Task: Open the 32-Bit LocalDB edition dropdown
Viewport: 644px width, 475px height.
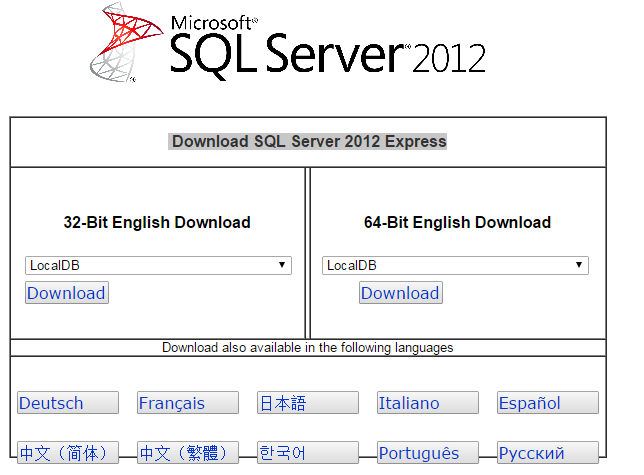Action: [x=159, y=266]
